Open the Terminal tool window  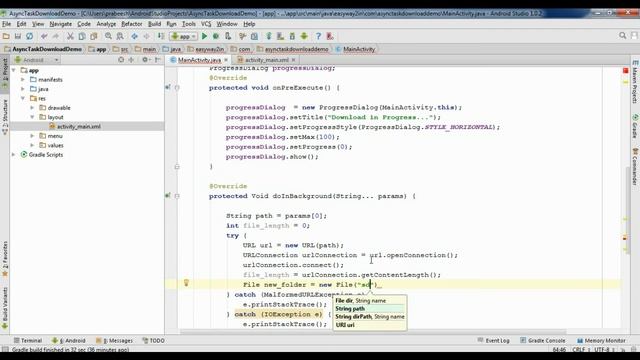pos(28,340)
